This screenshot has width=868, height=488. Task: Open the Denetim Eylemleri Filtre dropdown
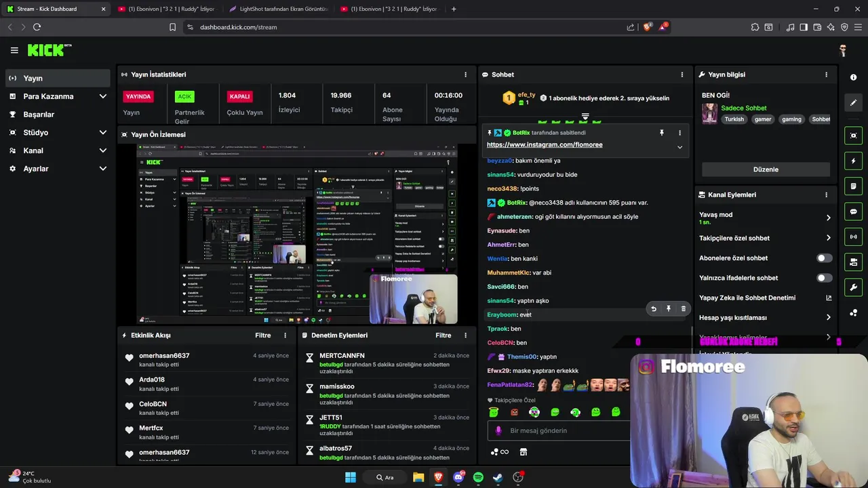[x=443, y=335]
